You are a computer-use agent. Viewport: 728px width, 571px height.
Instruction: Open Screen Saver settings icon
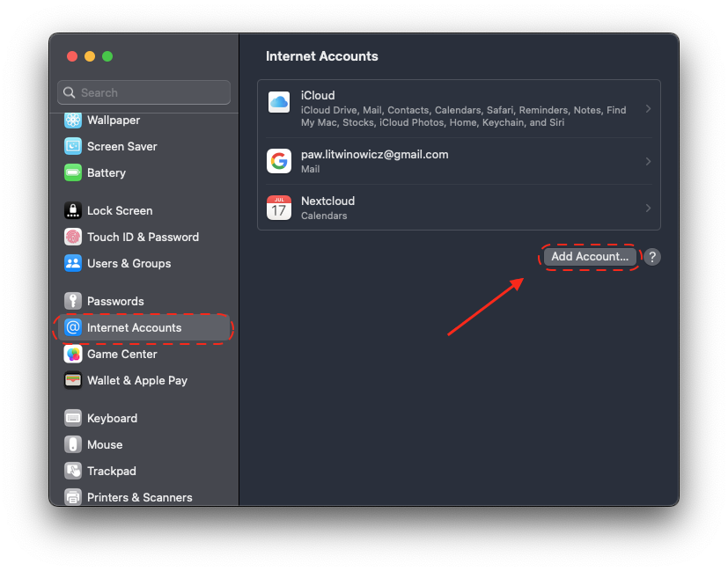pos(73,147)
